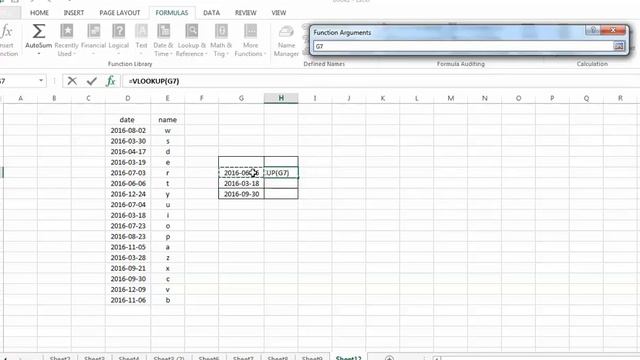Click cell H7 containing UP(G7)

click(x=281, y=173)
